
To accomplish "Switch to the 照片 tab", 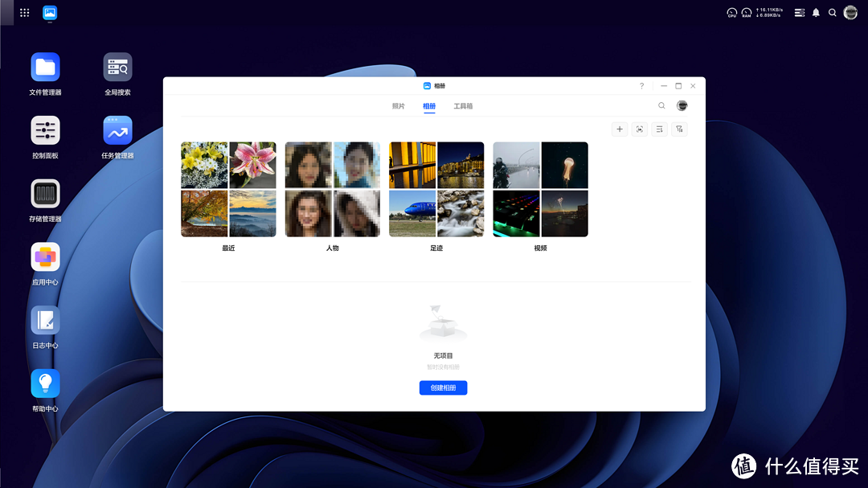I will point(399,106).
